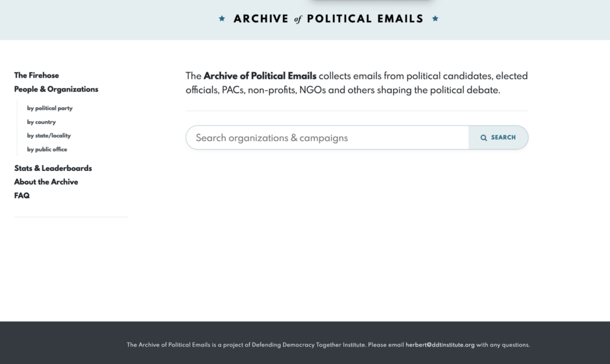
Task: Click the dark banner above the header title
Action: [x=371, y=2]
